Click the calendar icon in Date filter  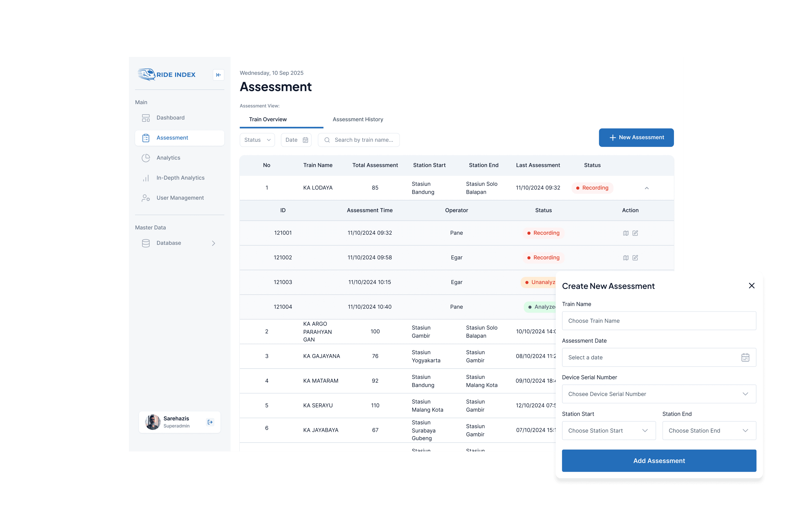pyautogui.click(x=305, y=140)
